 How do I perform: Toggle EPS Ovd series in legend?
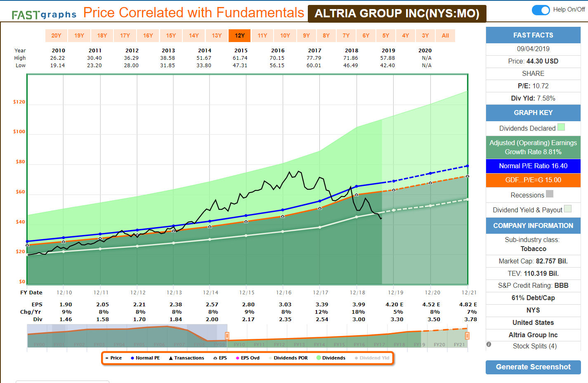point(248,358)
